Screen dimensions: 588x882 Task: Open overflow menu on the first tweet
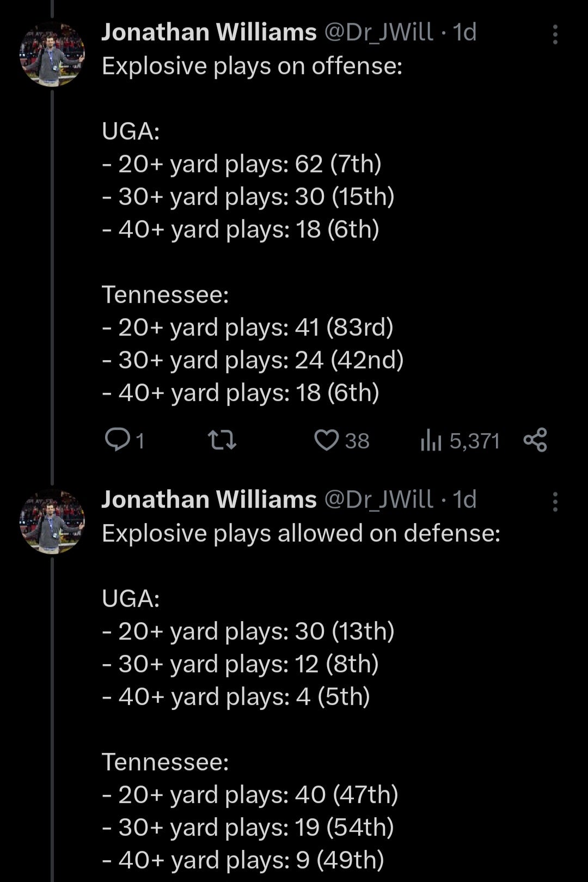click(555, 34)
